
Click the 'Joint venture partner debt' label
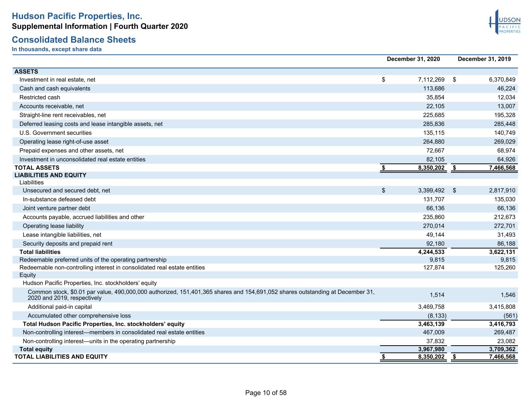click(x=56, y=208)
